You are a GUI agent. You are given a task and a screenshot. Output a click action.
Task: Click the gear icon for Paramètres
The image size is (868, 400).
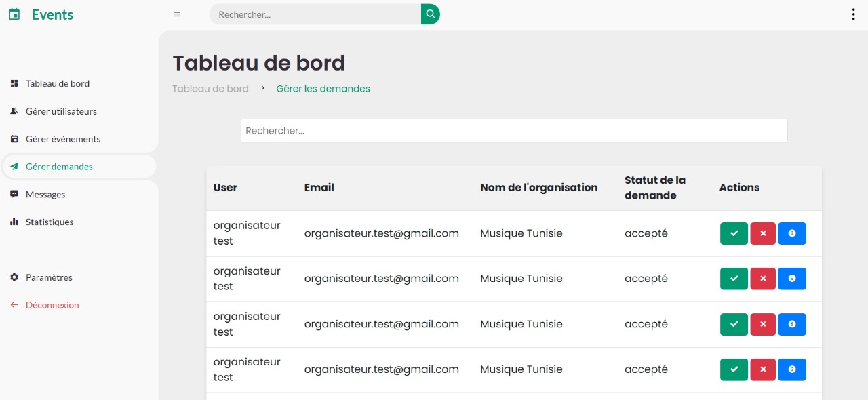(x=14, y=277)
